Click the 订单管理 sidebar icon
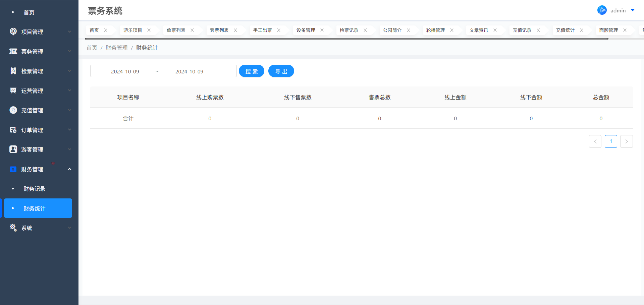This screenshot has width=644, height=305. pyautogui.click(x=13, y=130)
